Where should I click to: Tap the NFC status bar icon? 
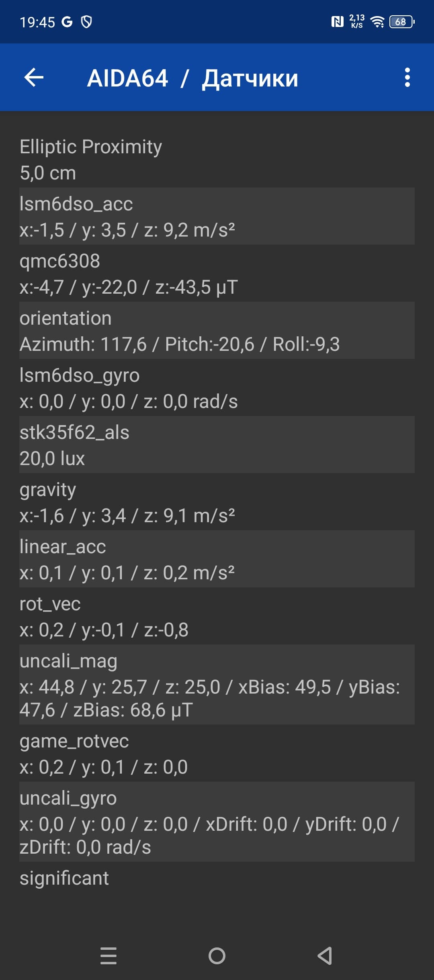[337, 22]
